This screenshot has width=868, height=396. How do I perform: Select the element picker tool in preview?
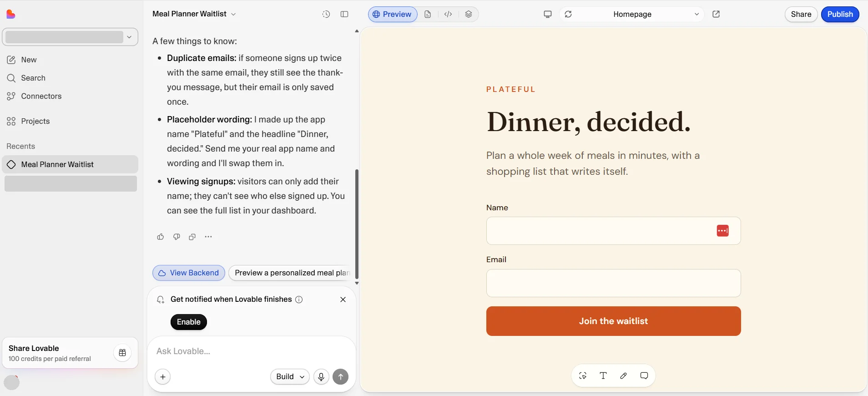click(583, 376)
